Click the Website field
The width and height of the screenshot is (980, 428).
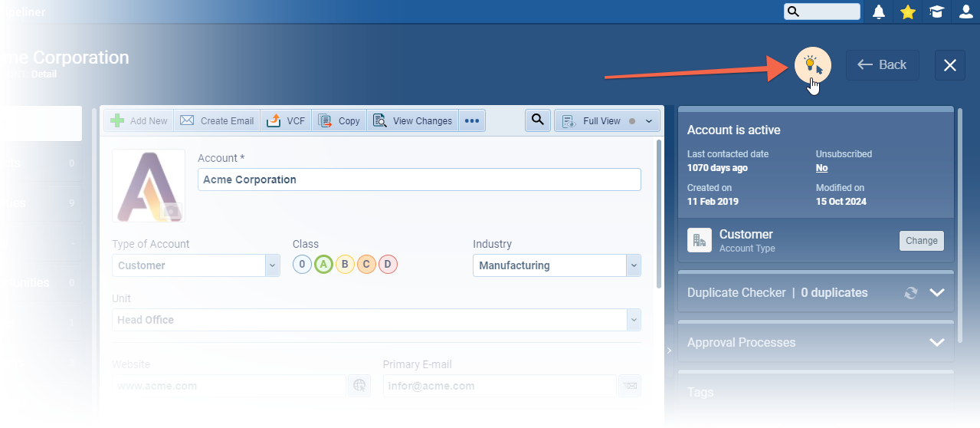pyautogui.click(x=229, y=386)
